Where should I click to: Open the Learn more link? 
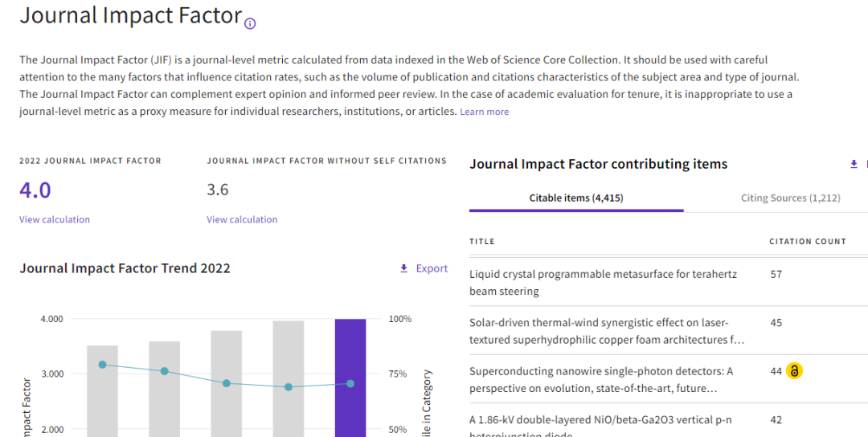click(484, 112)
